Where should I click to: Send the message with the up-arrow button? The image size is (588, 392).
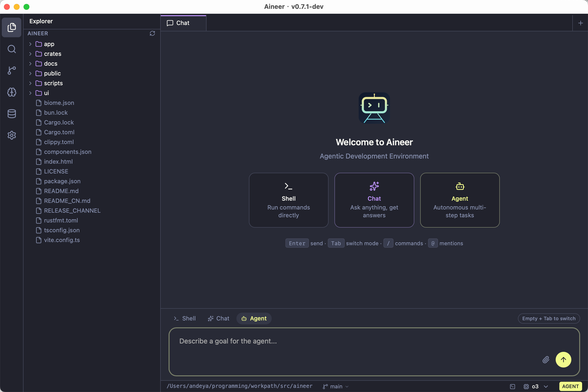tap(563, 359)
